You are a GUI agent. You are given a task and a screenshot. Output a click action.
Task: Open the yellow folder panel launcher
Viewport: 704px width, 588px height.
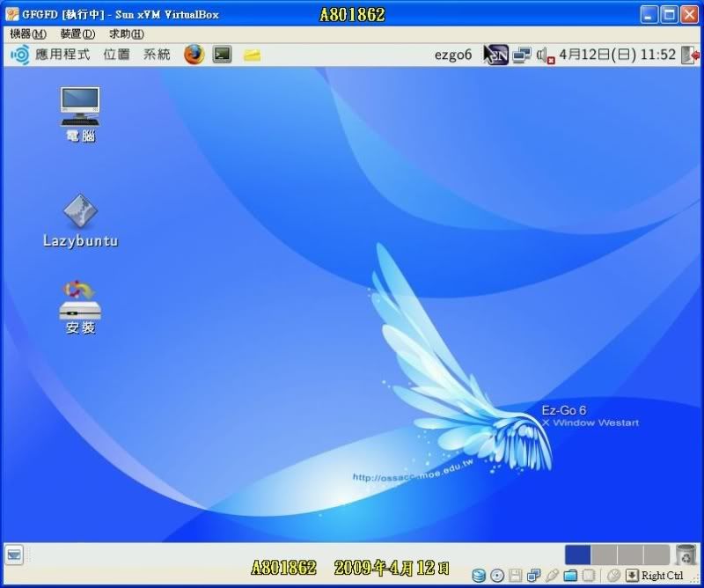click(252, 55)
